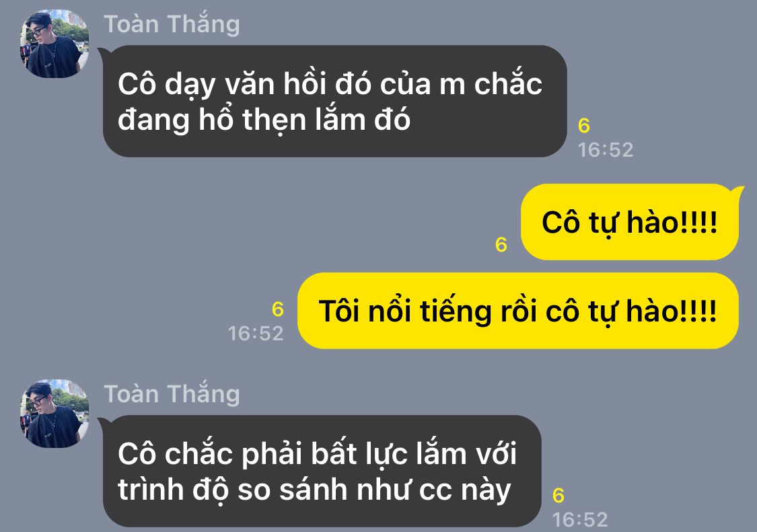
Task: Open Toàn Thắng's avatar beside last message
Action: [54, 413]
